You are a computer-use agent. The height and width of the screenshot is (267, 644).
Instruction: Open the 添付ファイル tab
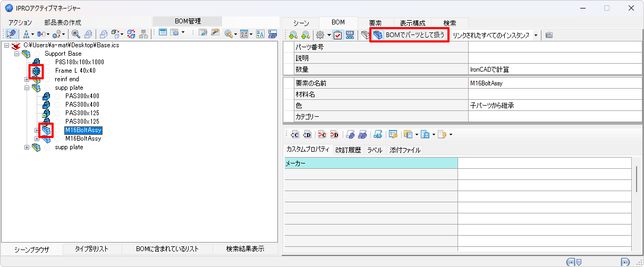[405, 150]
